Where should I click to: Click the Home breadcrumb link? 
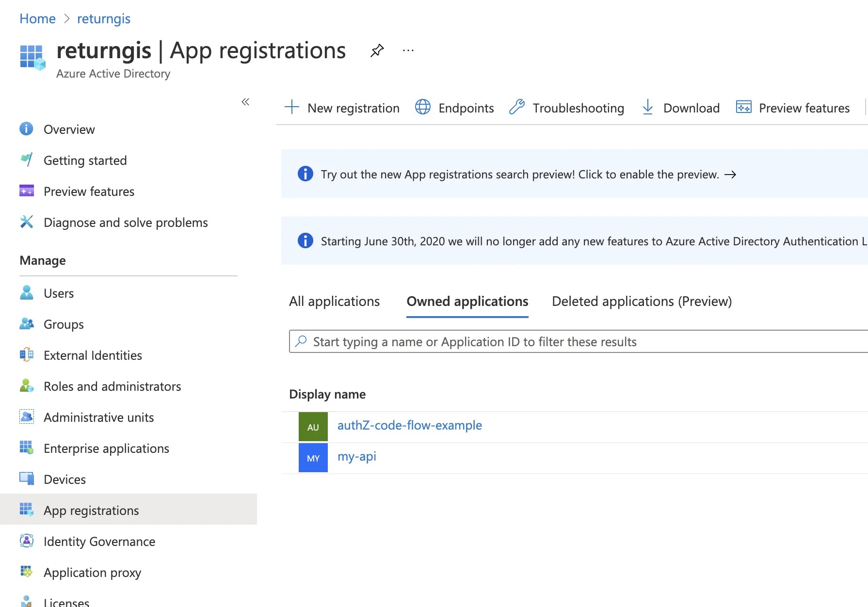point(37,18)
